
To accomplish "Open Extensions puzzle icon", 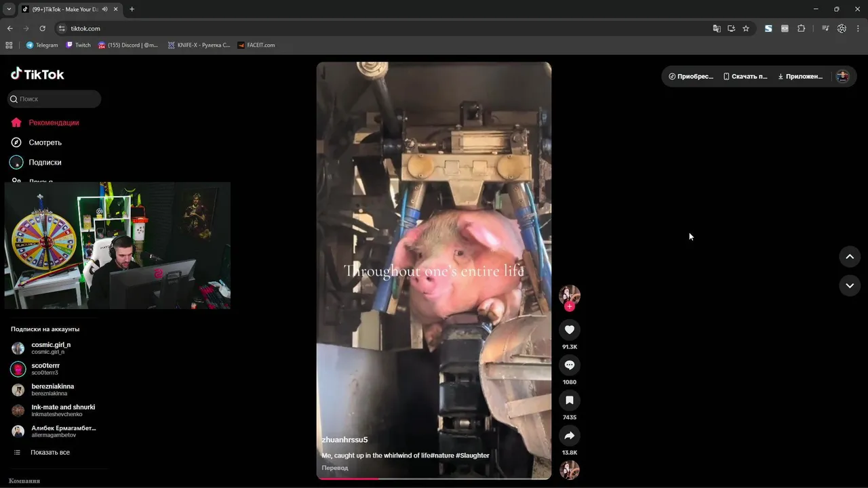I will [801, 28].
